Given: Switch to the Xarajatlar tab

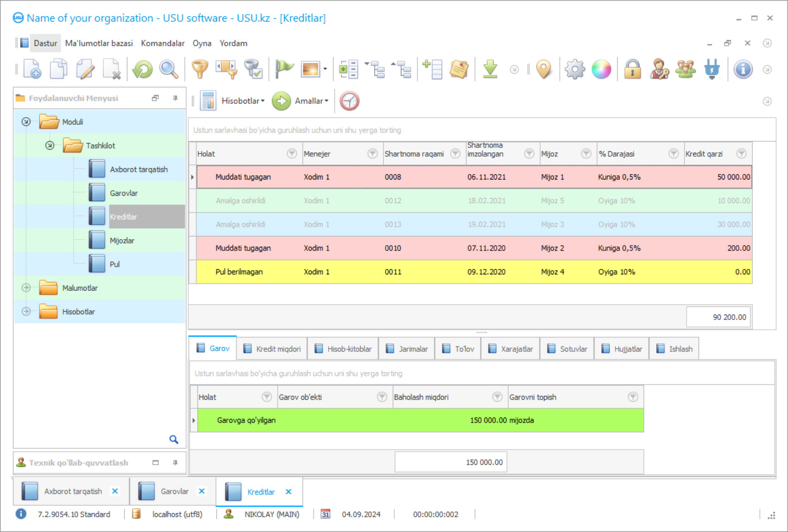Looking at the screenshot, I should tap(511, 349).
